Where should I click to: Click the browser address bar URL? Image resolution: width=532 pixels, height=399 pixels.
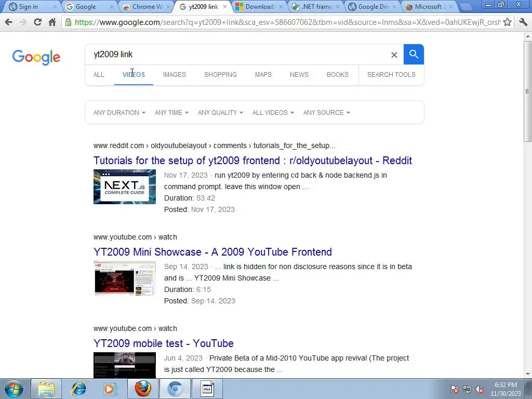(x=287, y=22)
